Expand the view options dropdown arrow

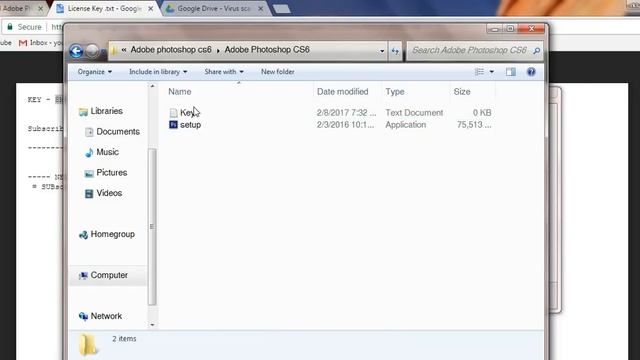click(491, 72)
